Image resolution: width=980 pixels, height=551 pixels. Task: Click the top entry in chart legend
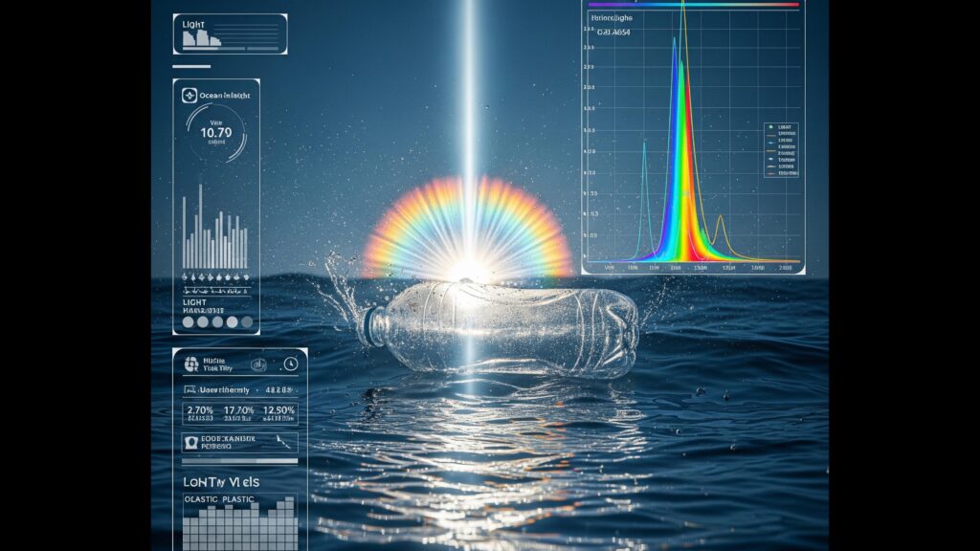coord(783,126)
